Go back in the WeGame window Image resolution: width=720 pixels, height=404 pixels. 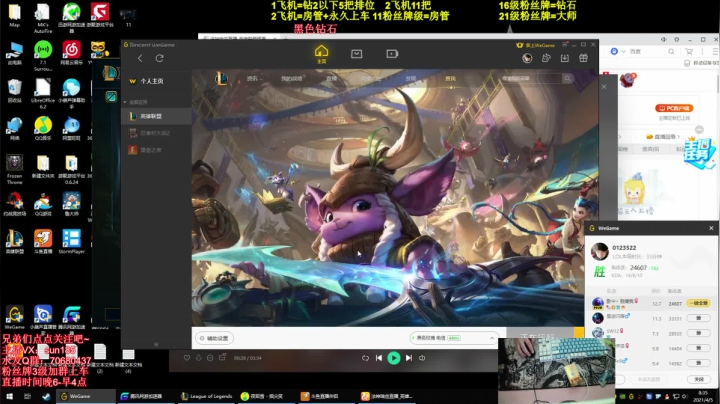point(140,58)
